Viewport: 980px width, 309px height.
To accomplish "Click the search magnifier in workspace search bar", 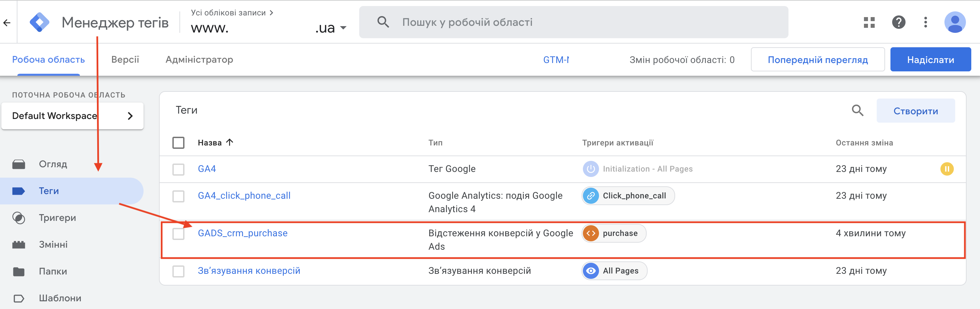I will point(383,22).
